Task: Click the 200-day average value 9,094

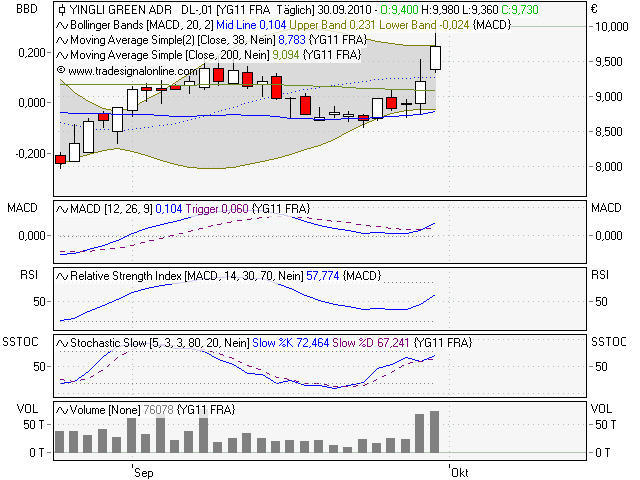Action: (x=286, y=55)
